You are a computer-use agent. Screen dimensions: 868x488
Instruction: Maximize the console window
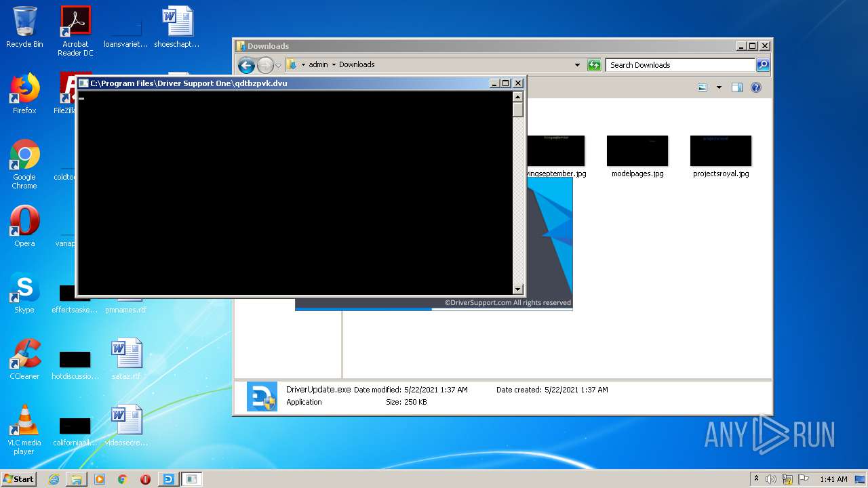point(506,83)
